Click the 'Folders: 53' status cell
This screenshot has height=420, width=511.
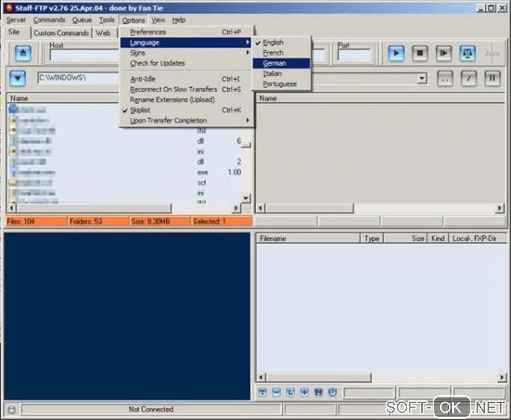click(x=98, y=222)
